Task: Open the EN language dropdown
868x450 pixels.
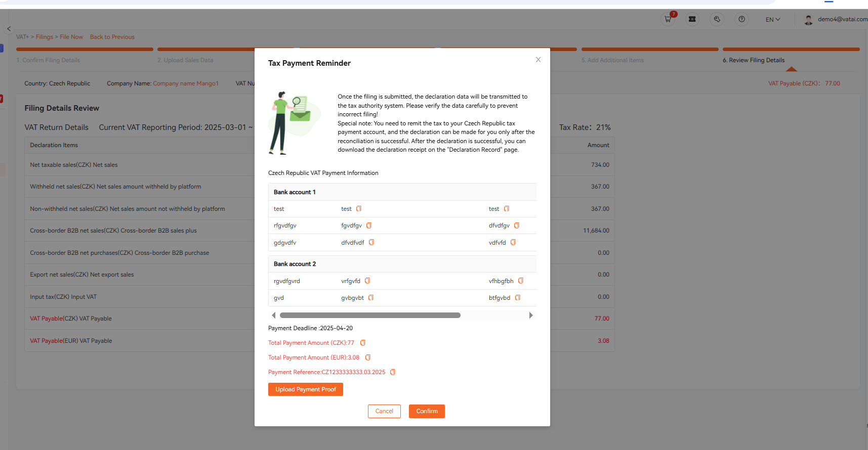Action: click(773, 20)
